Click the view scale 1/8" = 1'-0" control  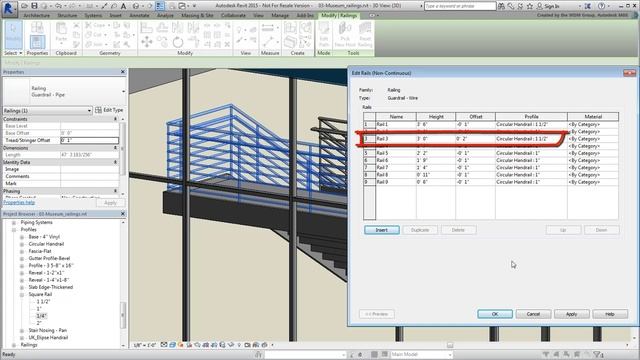(144, 345)
